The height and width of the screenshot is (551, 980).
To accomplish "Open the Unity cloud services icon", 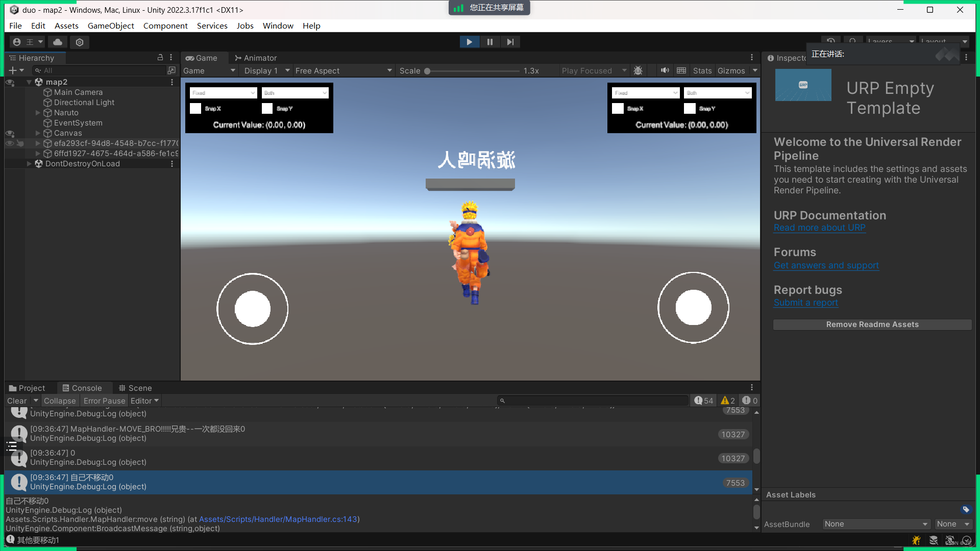I will (x=58, y=42).
